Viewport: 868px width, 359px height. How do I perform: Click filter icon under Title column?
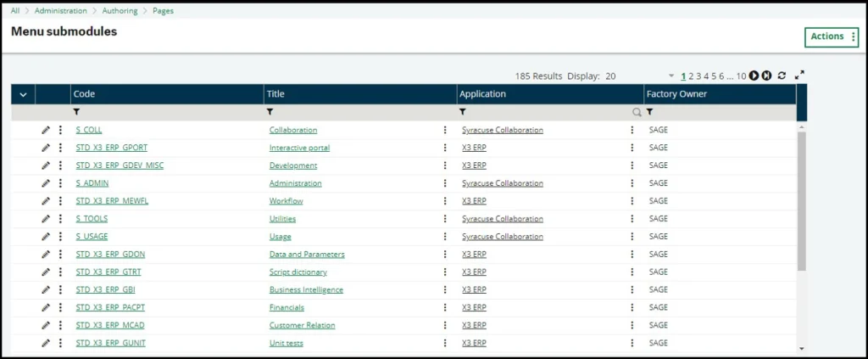pyautogui.click(x=270, y=112)
